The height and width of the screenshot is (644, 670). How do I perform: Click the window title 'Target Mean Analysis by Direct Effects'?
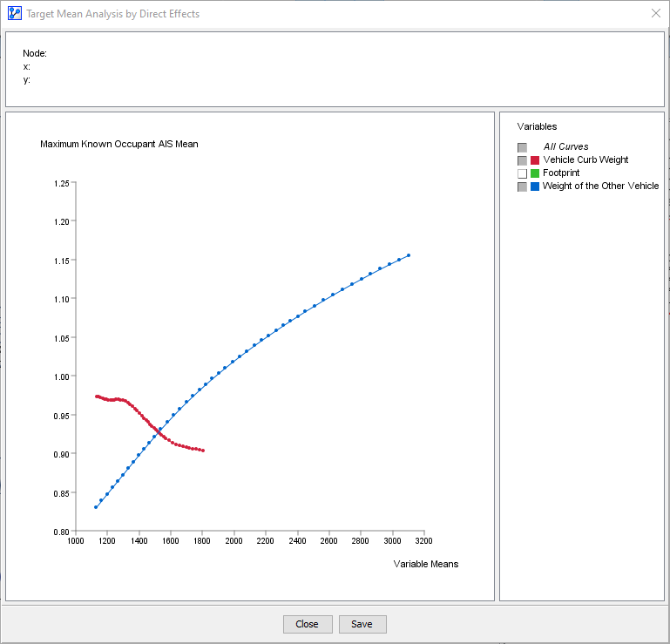click(112, 14)
